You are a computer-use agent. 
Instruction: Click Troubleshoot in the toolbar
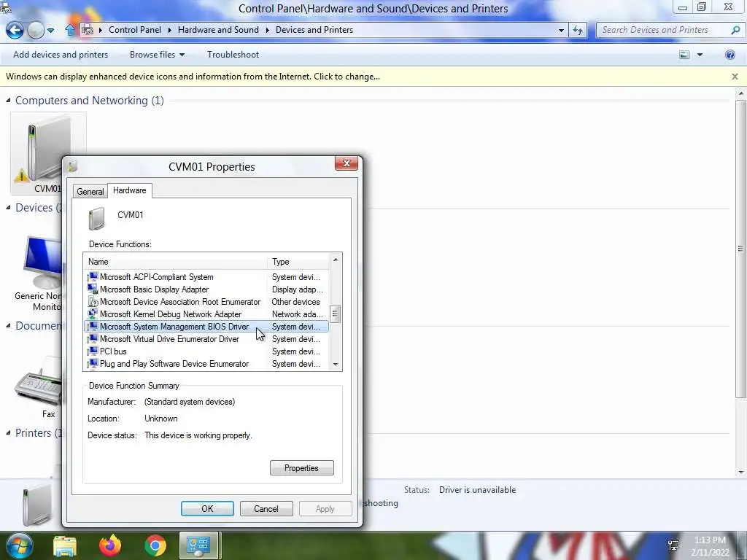coord(233,55)
